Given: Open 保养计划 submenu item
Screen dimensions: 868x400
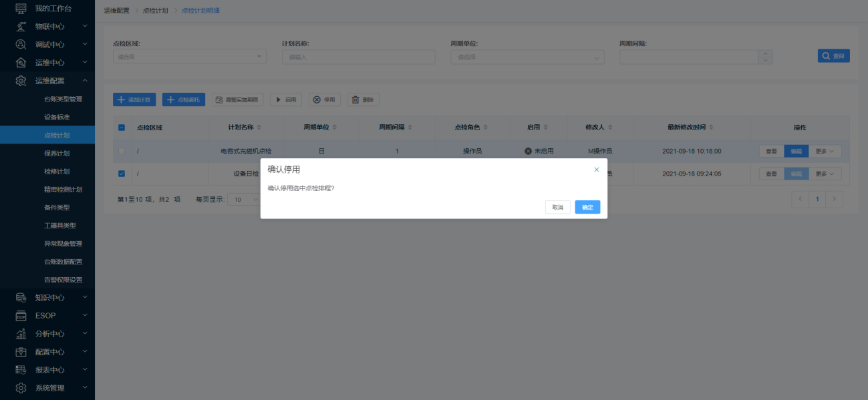Looking at the screenshot, I should 57,153.
